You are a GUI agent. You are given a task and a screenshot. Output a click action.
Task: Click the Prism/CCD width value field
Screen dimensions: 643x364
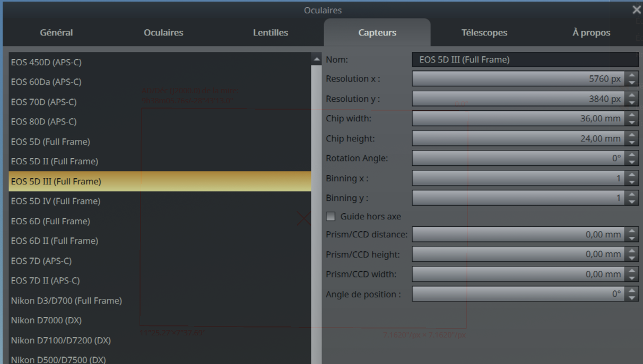pos(518,274)
